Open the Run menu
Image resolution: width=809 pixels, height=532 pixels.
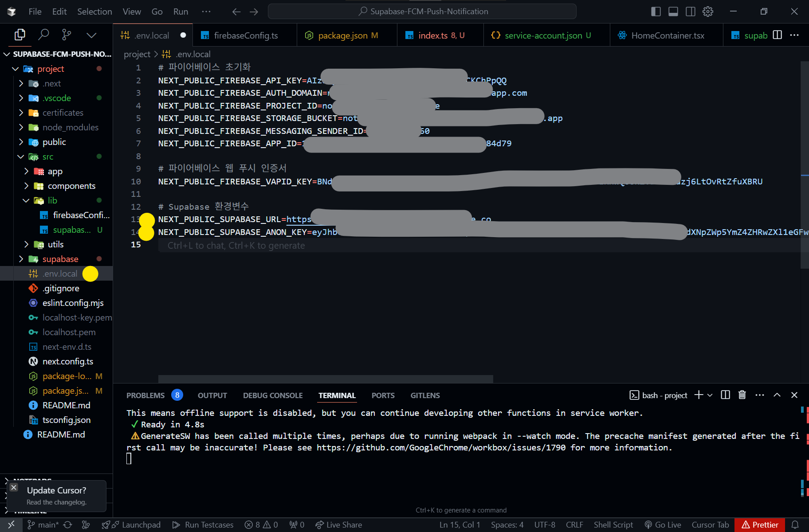(x=181, y=12)
